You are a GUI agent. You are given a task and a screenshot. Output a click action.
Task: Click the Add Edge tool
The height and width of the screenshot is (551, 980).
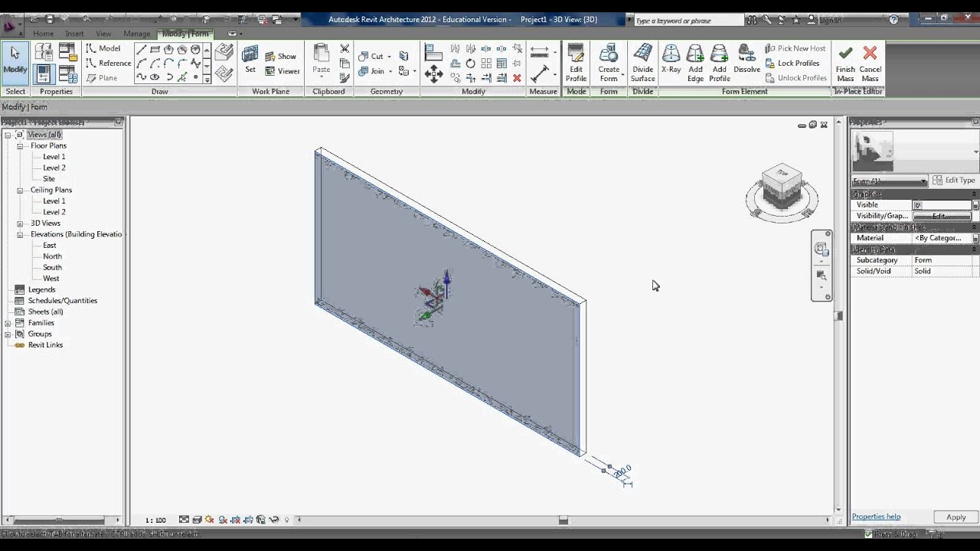click(x=695, y=63)
